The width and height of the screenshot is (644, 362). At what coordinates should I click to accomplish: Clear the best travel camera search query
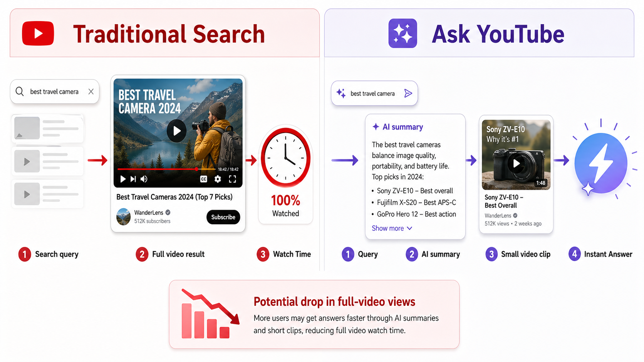pyautogui.click(x=91, y=92)
